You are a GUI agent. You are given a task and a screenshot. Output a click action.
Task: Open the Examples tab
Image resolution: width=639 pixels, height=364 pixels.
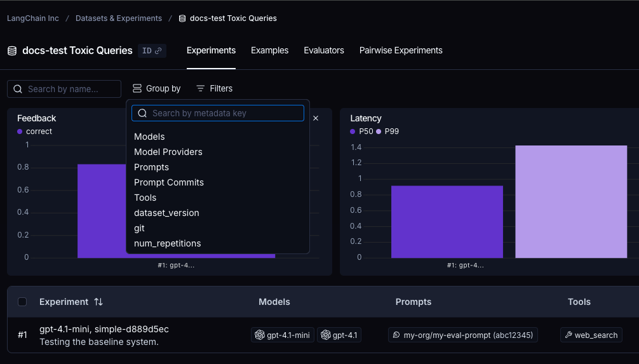tap(269, 51)
